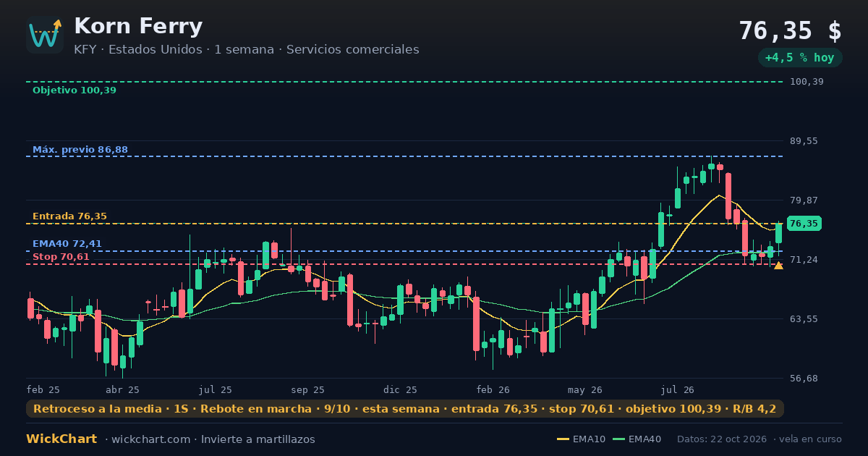Click the 'Stop 70,61' label
The width and height of the screenshot is (868, 456).
pyautogui.click(x=61, y=257)
